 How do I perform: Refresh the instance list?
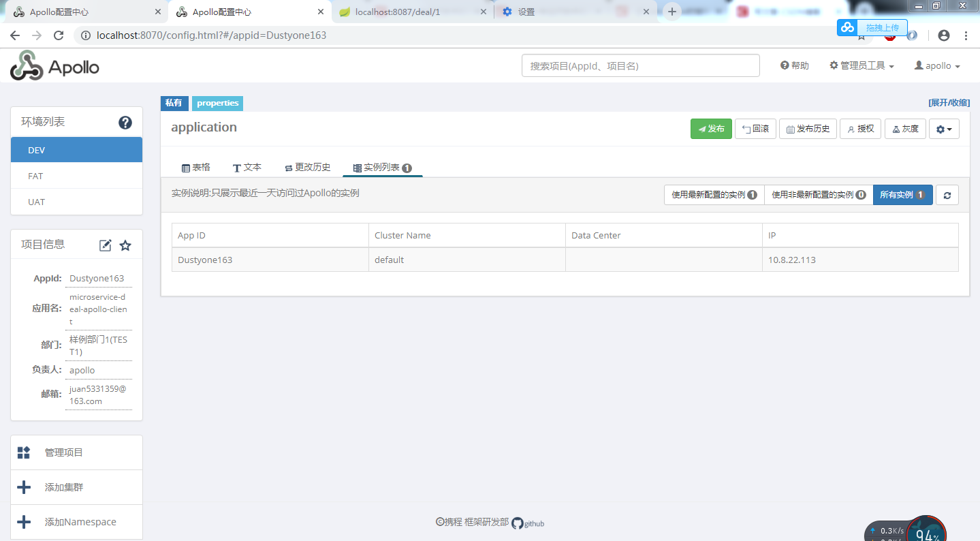click(x=947, y=195)
